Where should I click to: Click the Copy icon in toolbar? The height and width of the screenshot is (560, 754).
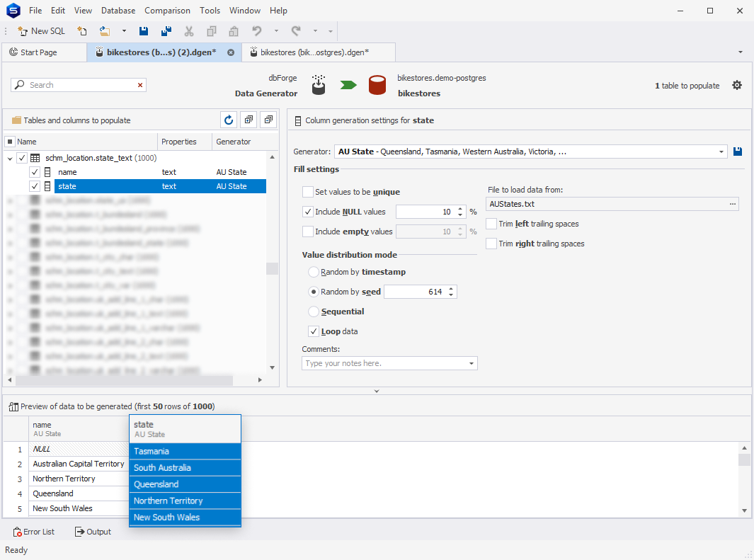211,31
